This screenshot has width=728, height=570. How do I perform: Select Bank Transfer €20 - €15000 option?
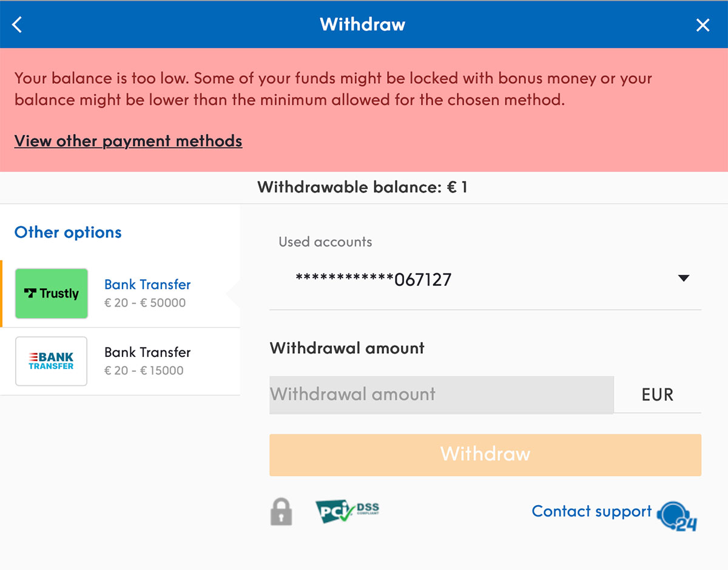[x=147, y=361]
